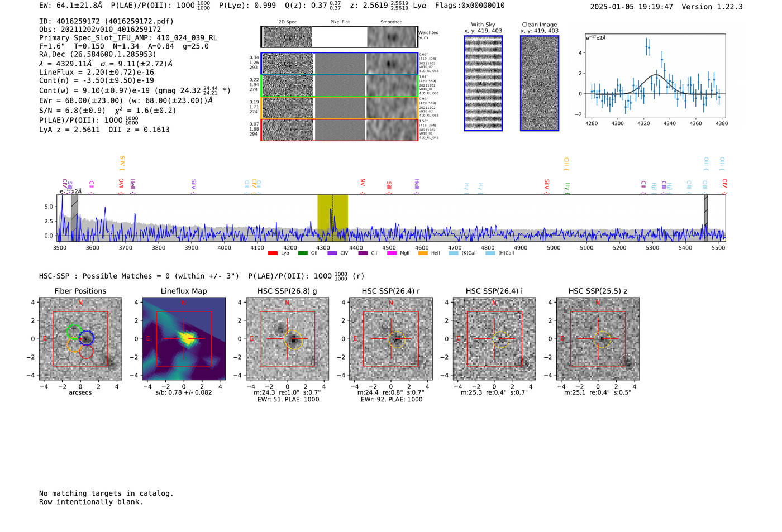This screenshot has width=782, height=532.
Task: Click the 'ID: 4016259172' line
Action: (106, 21)
